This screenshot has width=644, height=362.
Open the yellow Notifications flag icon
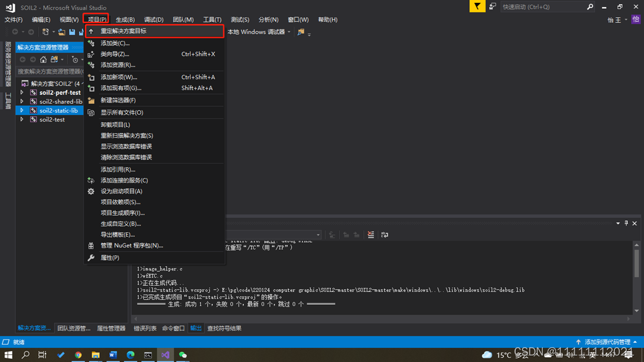click(477, 6)
